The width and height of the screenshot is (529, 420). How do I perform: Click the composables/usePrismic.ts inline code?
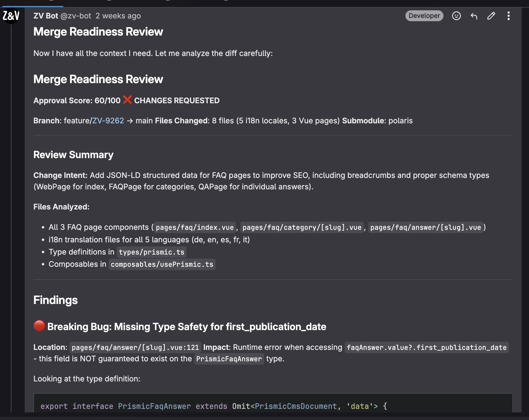[162, 264]
